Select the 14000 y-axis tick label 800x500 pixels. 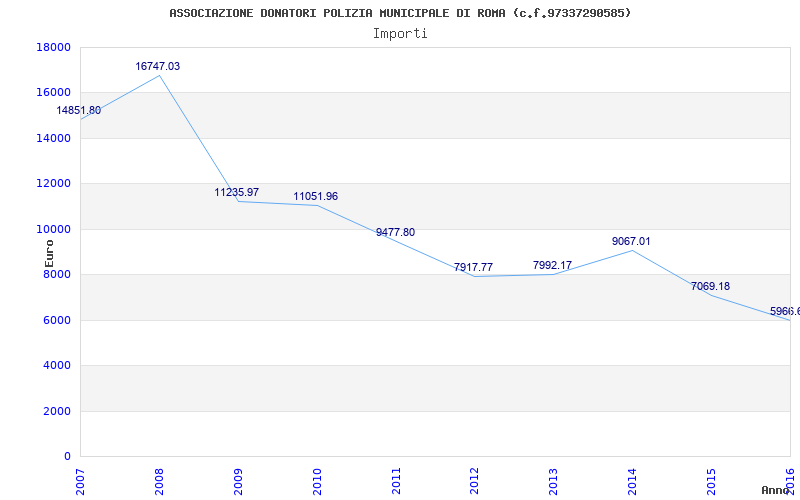[54, 138]
